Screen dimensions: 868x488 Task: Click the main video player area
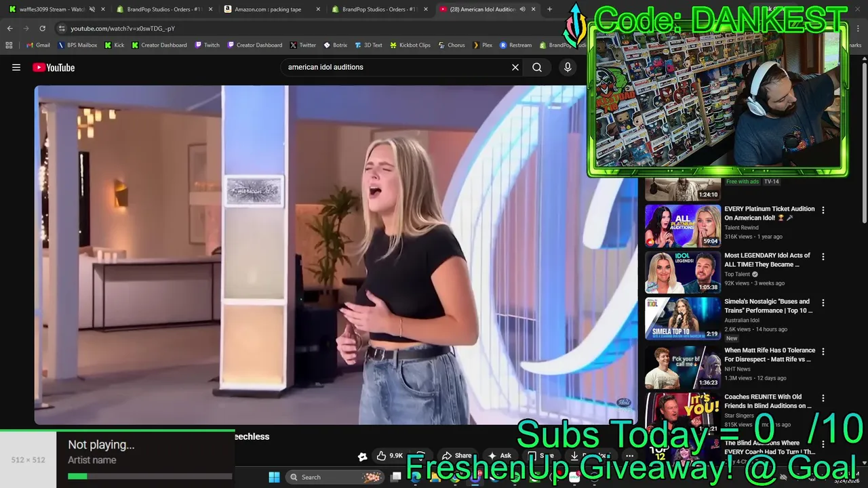(x=336, y=255)
